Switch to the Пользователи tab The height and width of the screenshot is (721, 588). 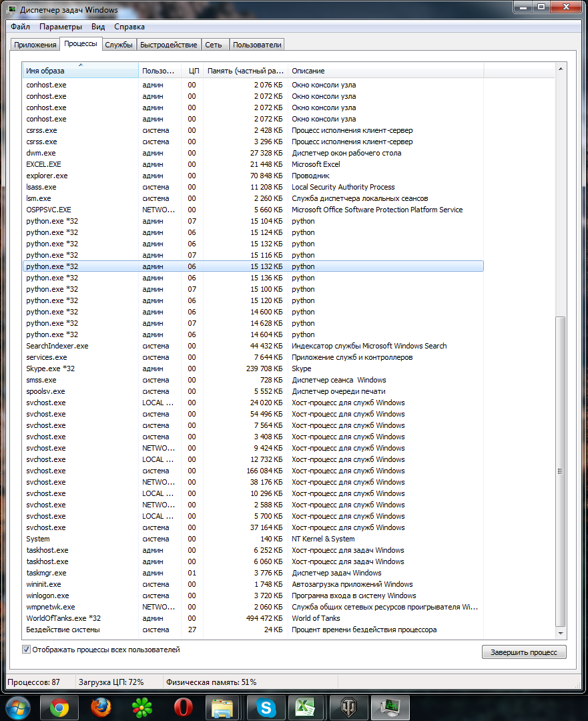(x=256, y=45)
